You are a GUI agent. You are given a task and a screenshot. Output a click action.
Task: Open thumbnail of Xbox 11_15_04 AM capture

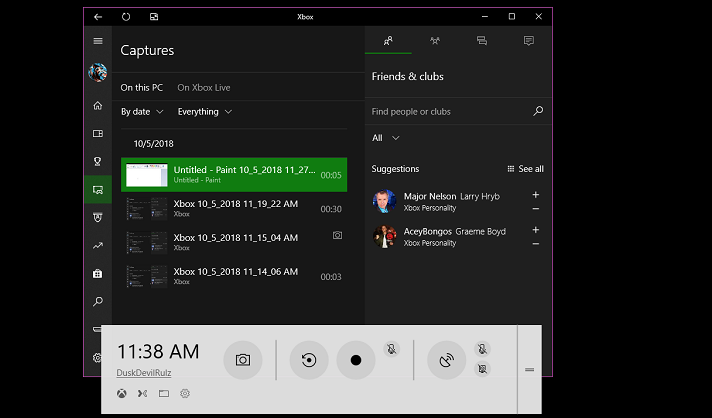[x=147, y=243]
